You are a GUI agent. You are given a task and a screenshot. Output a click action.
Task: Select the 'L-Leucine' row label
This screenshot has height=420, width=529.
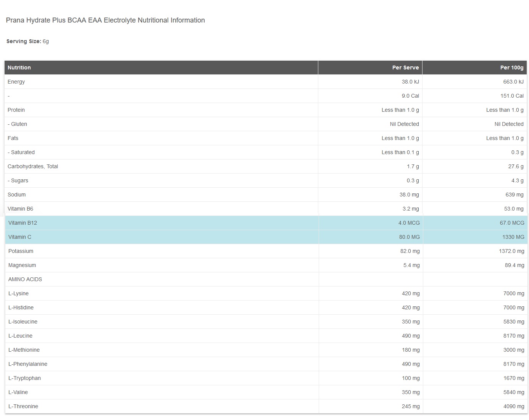coord(20,336)
